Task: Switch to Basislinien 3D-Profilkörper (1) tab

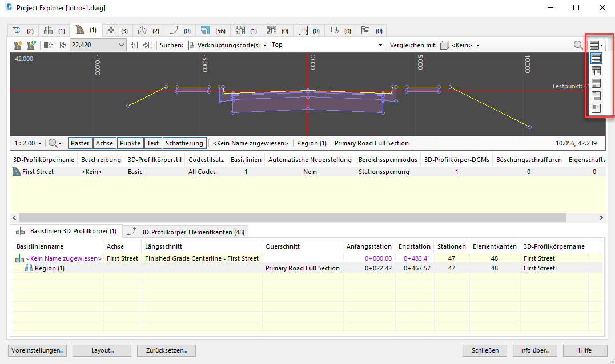Action: 66,232
